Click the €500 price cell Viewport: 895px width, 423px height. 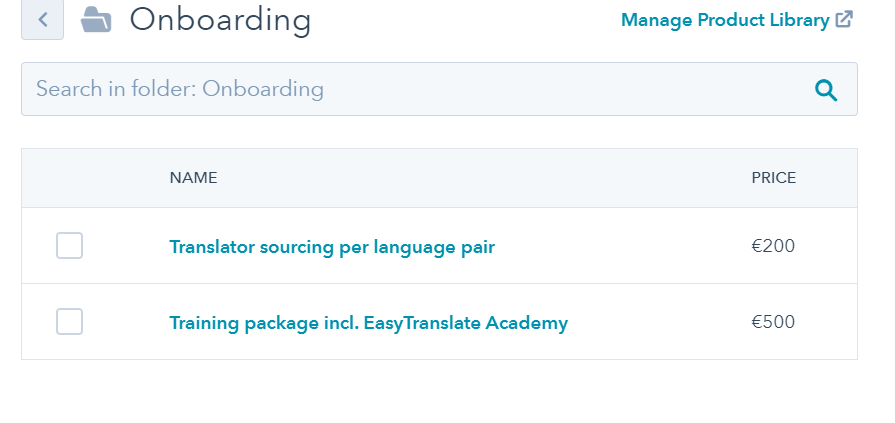coord(773,323)
